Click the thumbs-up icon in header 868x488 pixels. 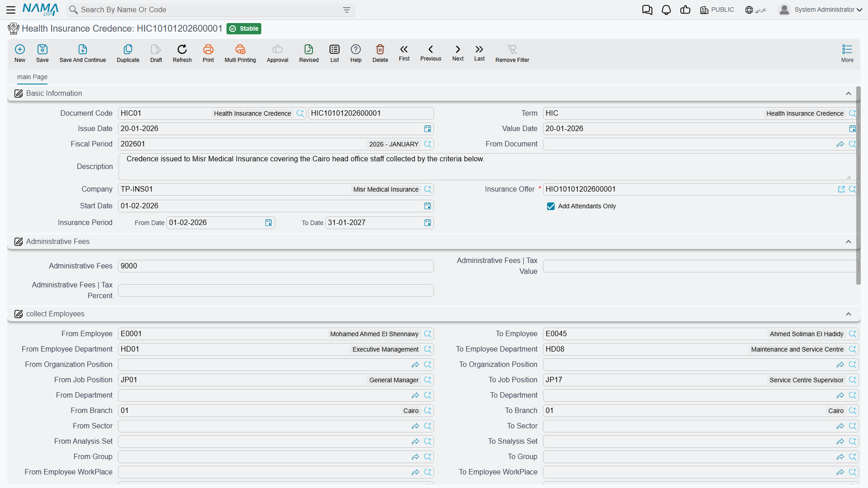685,10
